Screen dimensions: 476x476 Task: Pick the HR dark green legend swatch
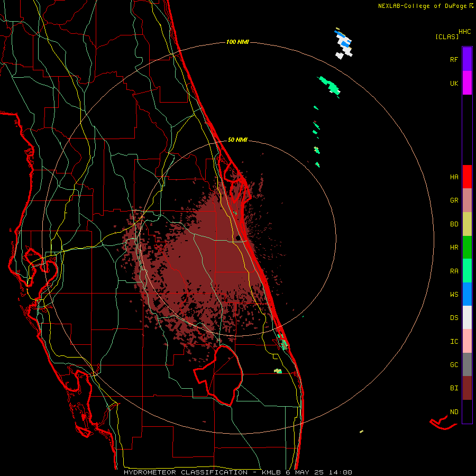pos(467,248)
